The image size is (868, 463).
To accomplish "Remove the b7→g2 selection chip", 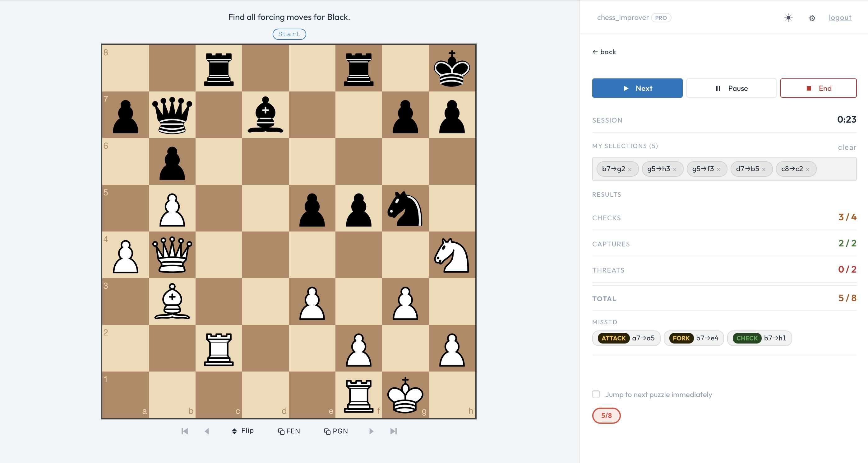I will coord(630,169).
